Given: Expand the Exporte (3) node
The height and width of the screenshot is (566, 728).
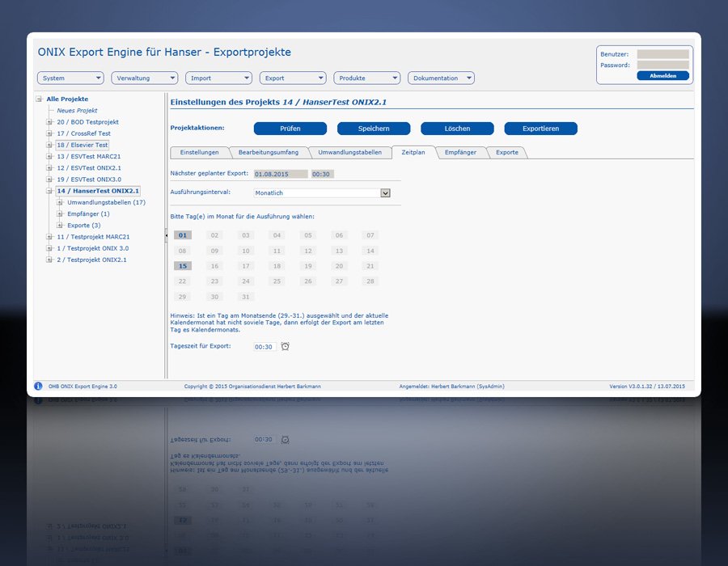Looking at the screenshot, I should click(x=59, y=225).
